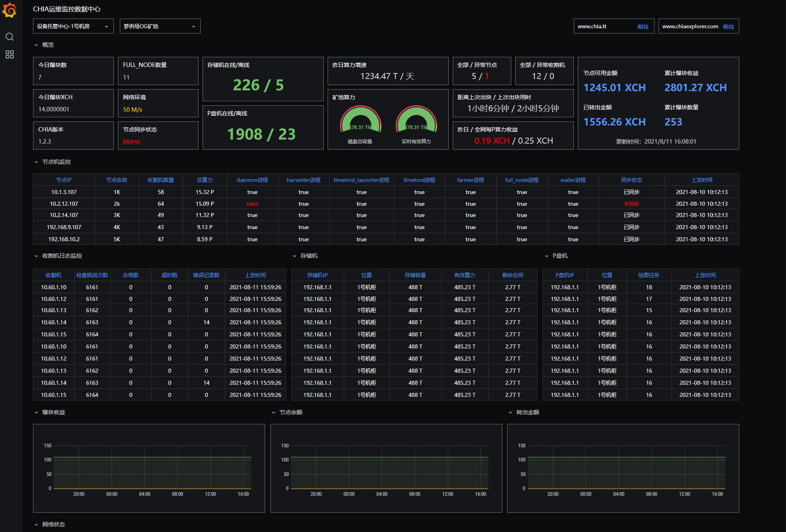
Task: Open the search icon in sidebar
Action: pyautogui.click(x=10, y=37)
